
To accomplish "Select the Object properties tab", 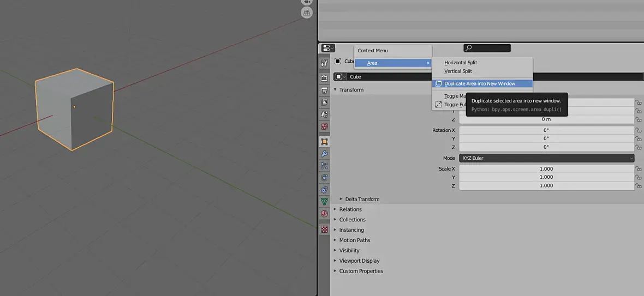I will [x=324, y=142].
